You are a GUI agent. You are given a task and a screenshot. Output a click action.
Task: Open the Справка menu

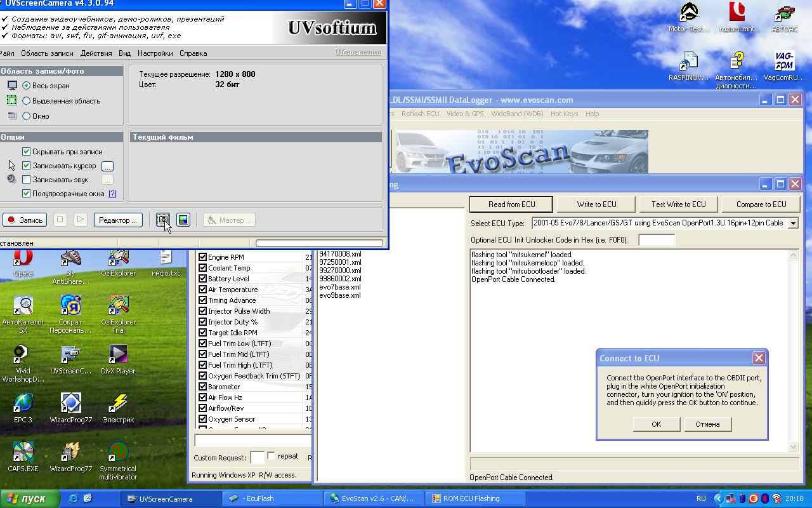coord(193,53)
